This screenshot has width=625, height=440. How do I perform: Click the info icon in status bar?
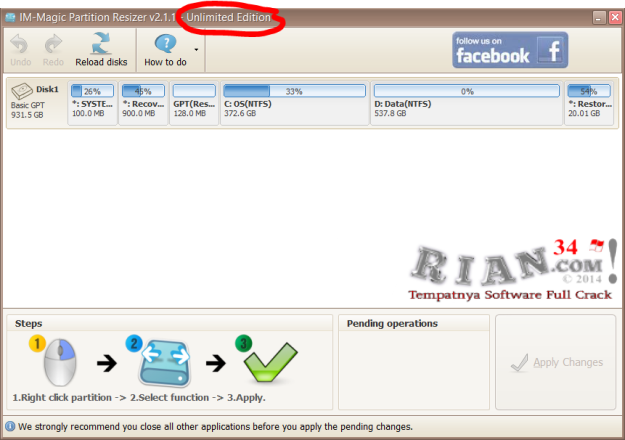(x=10, y=426)
